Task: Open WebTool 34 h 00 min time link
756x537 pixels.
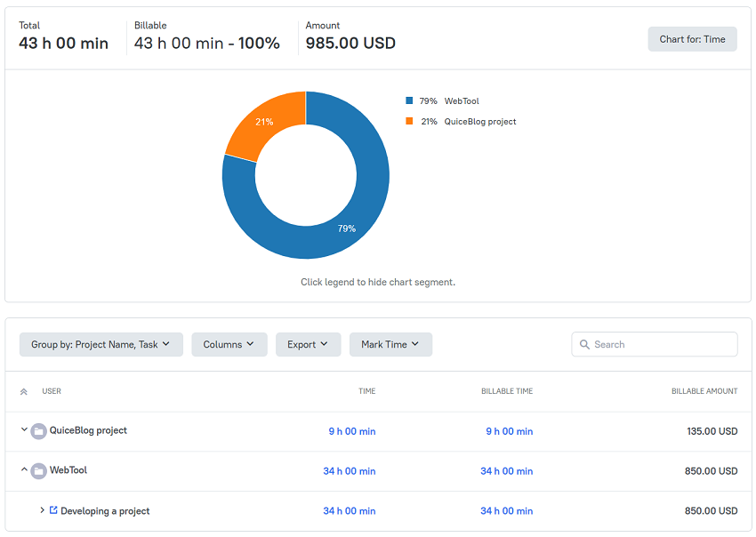Action: [x=349, y=471]
